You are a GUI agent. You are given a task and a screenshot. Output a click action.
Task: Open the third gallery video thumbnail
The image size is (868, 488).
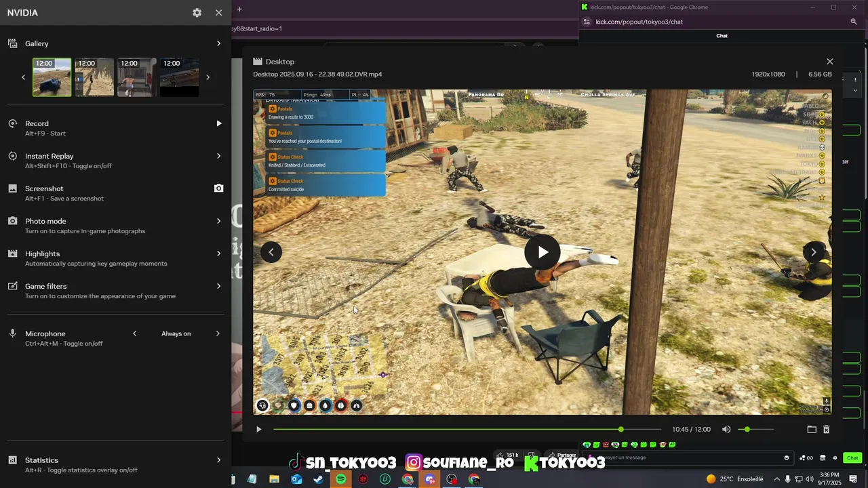click(137, 77)
